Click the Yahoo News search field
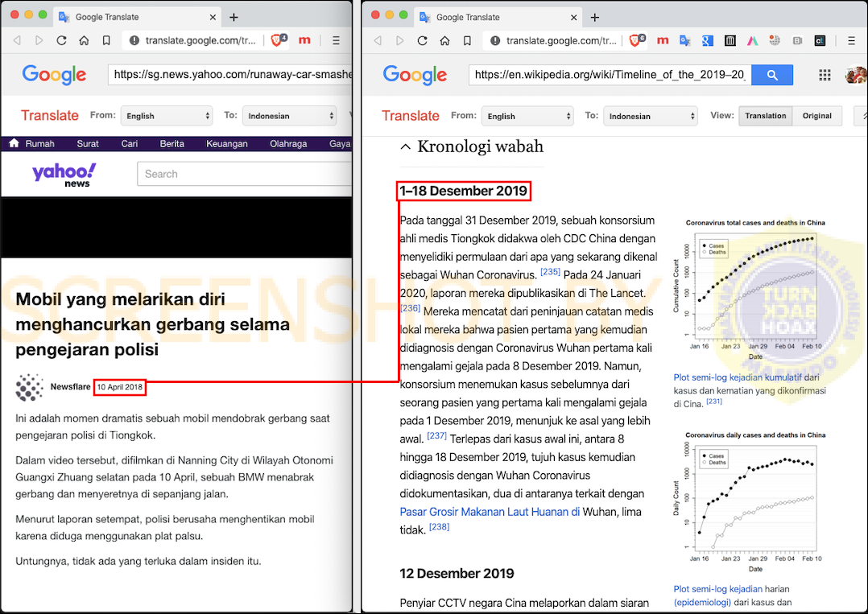 244,174
